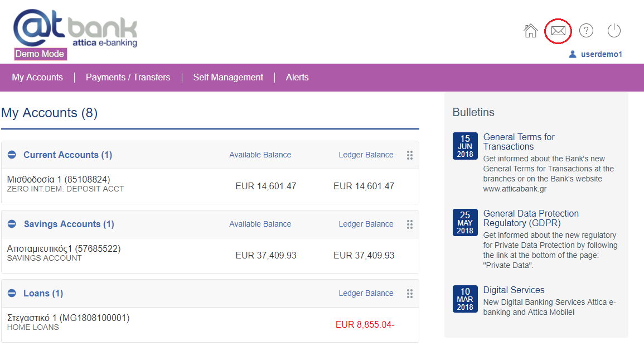644x345 pixels.
Task: Click the red EUR 8,855.04- loan balance
Action: (365, 325)
